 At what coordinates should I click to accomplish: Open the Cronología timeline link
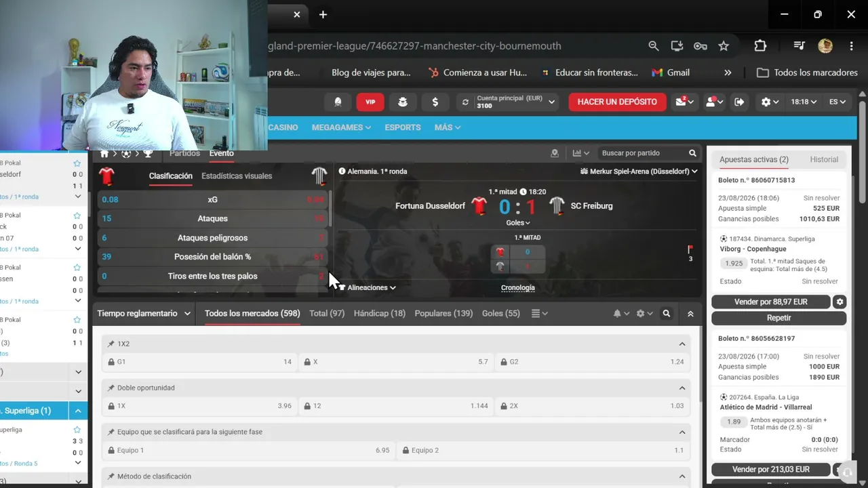coord(518,288)
